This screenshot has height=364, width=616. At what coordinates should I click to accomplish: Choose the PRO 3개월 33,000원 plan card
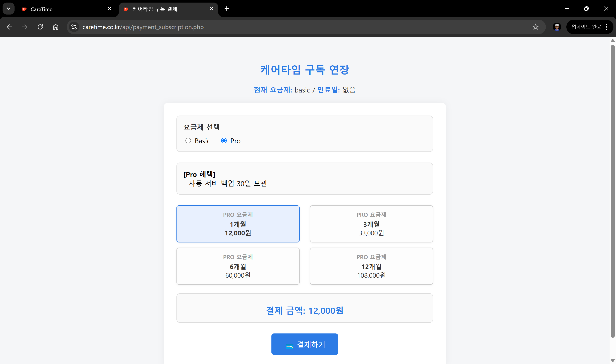[371, 224]
